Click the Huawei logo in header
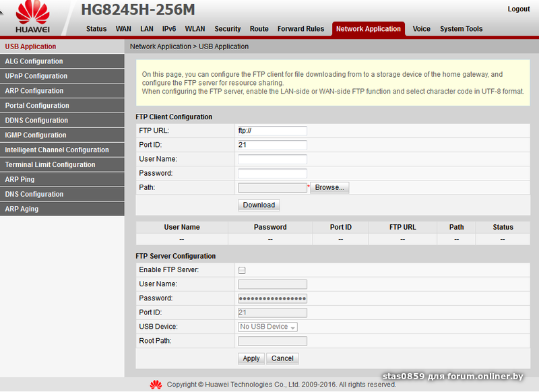 32,17
